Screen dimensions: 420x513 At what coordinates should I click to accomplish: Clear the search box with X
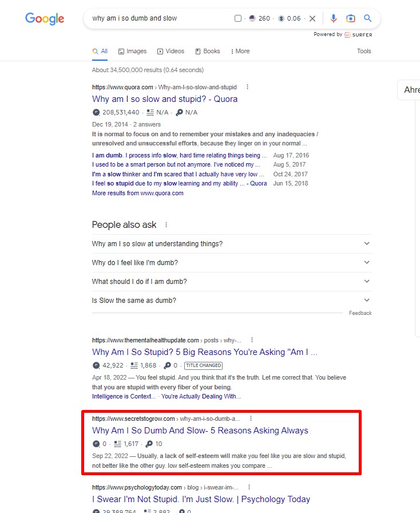pos(312,19)
